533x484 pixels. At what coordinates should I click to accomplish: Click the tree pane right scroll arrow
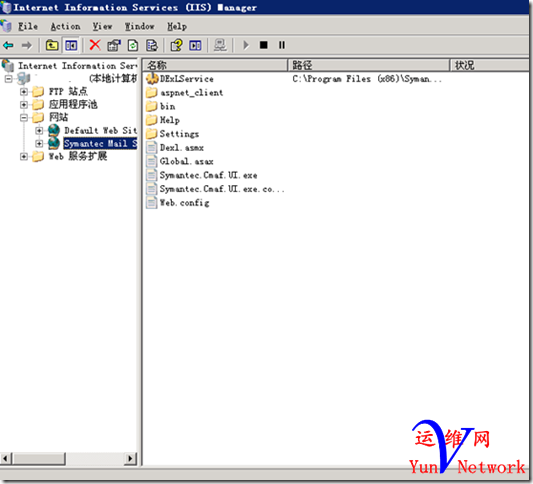pos(130,459)
